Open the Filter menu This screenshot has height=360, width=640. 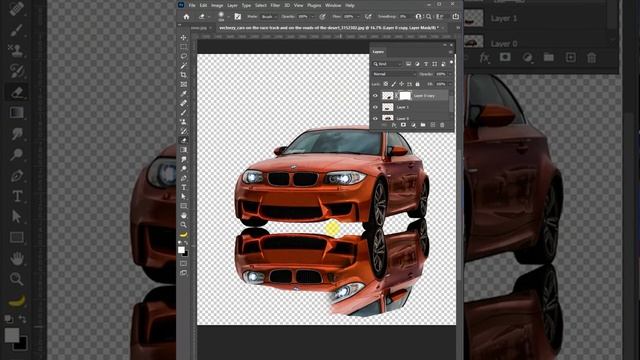275,5
